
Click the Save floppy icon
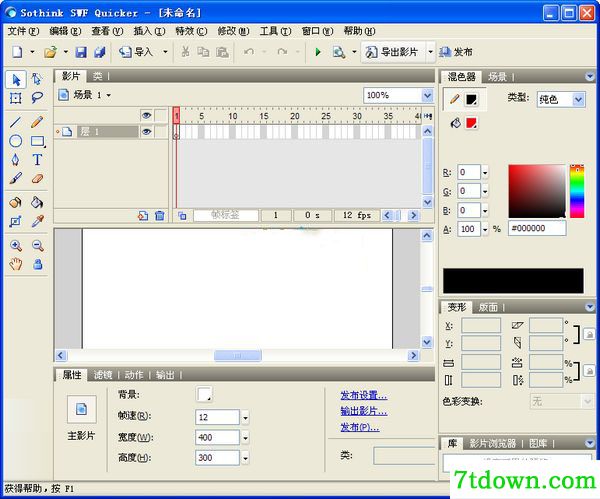pos(81,52)
